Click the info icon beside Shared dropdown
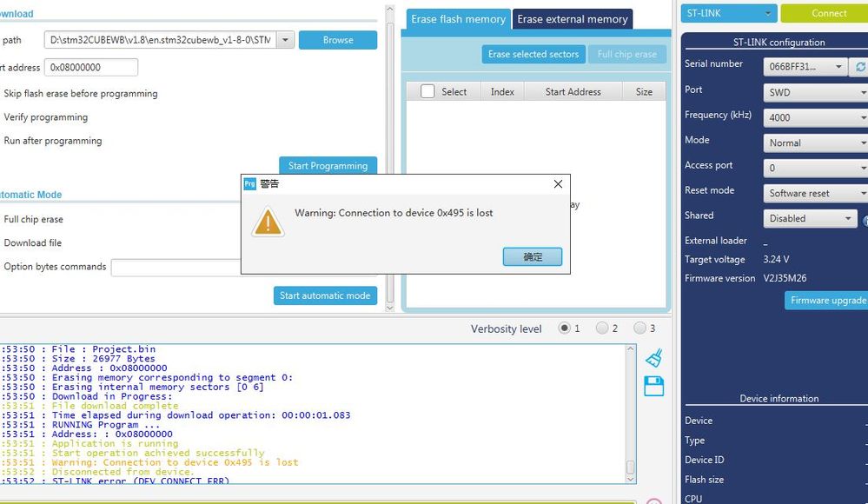This screenshot has width=868, height=504. 865,220
